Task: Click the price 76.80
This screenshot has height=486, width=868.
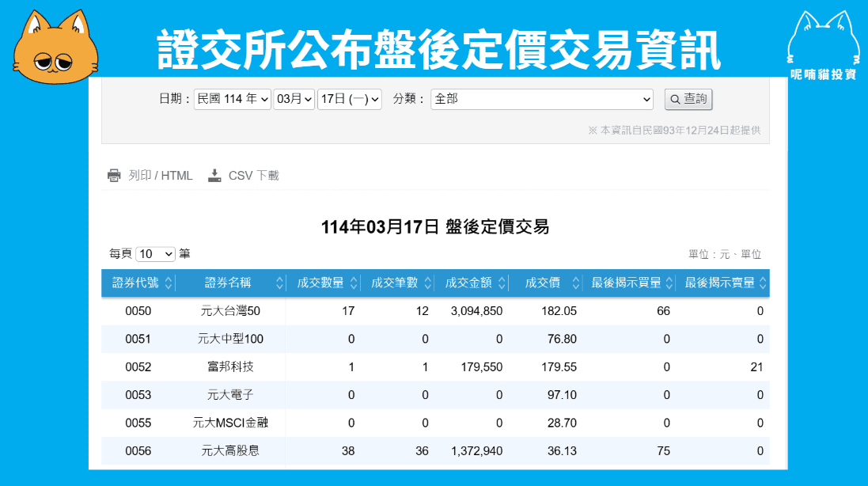Action: (x=562, y=339)
